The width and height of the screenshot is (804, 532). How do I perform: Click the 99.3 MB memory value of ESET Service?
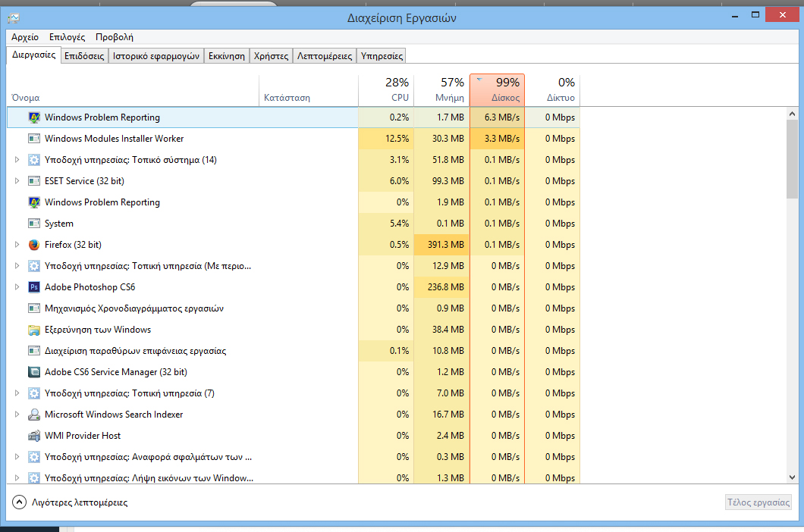point(441,181)
